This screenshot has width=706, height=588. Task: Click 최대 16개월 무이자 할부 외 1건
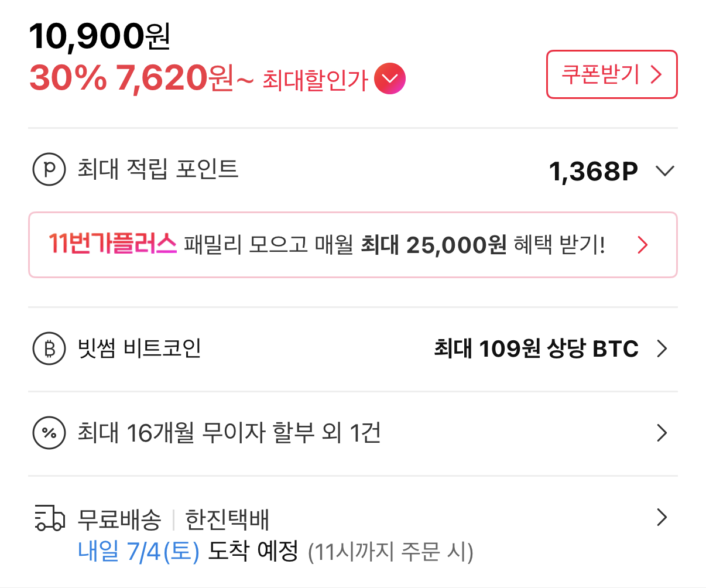(x=229, y=433)
